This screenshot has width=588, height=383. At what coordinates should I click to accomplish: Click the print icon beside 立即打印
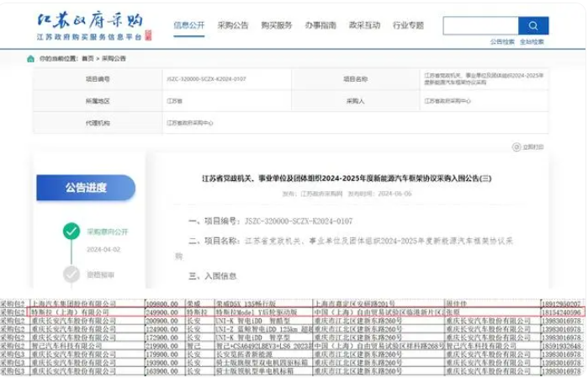[x=516, y=147]
